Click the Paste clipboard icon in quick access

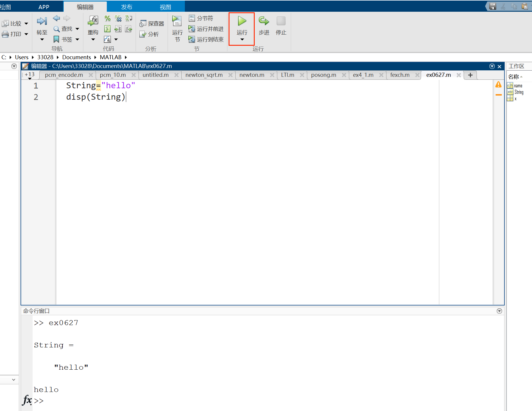(x=525, y=6)
